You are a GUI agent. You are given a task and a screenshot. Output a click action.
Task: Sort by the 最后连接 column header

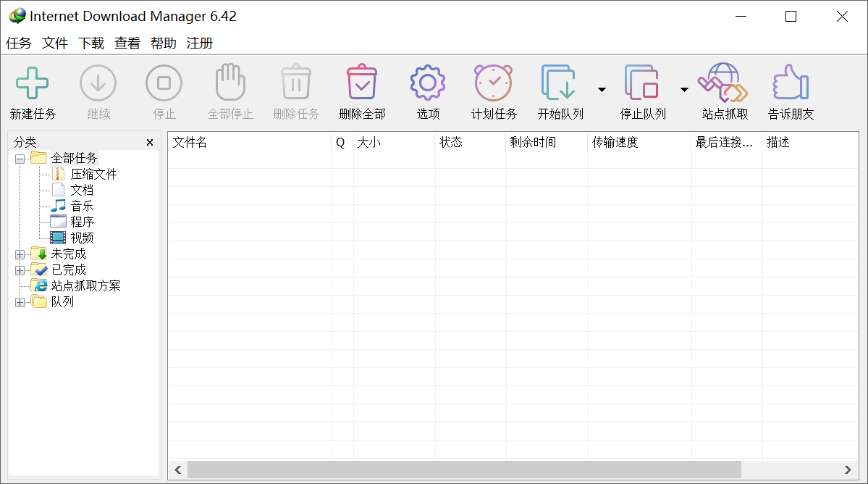click(x=727, y=142)
